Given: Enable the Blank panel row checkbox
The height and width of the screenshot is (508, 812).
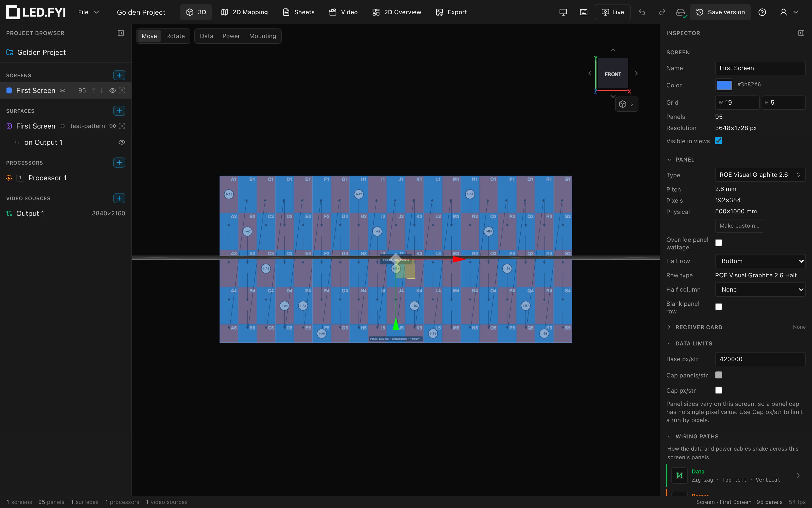Looking at the screenshot, I should [x=718, y=307].
